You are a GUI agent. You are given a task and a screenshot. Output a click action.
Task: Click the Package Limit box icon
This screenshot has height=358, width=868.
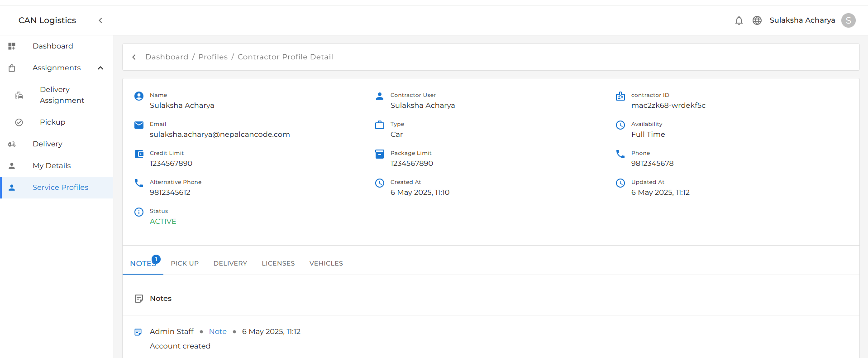(x=380, y=154)
